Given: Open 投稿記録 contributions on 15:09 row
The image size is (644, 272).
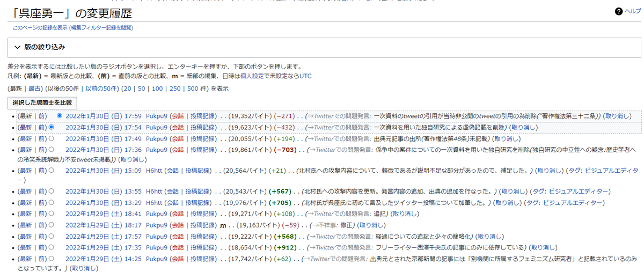Looking at the screenshot, I should pyautogui.click(x=198, y=171).
